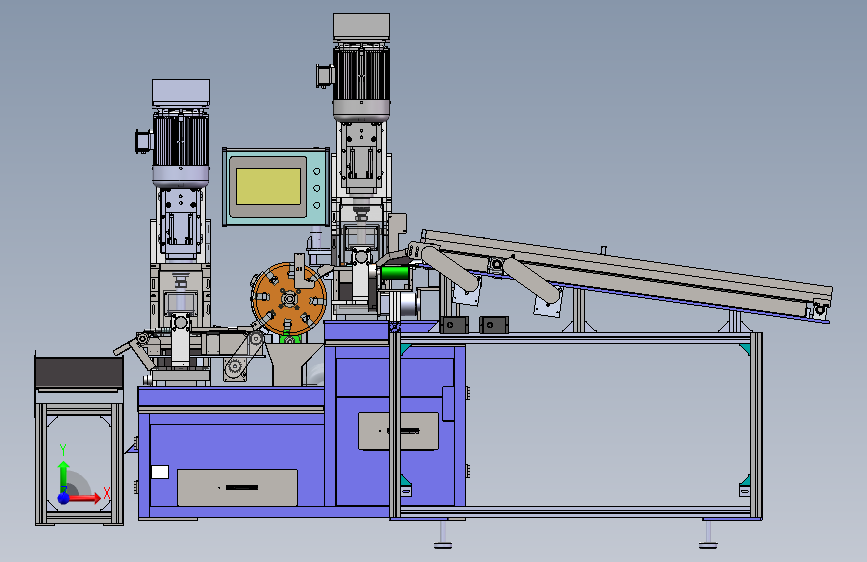The image size is (867, 562).
Task: Select the green cylinder beside the right spindle
Action: coord(395,273)
